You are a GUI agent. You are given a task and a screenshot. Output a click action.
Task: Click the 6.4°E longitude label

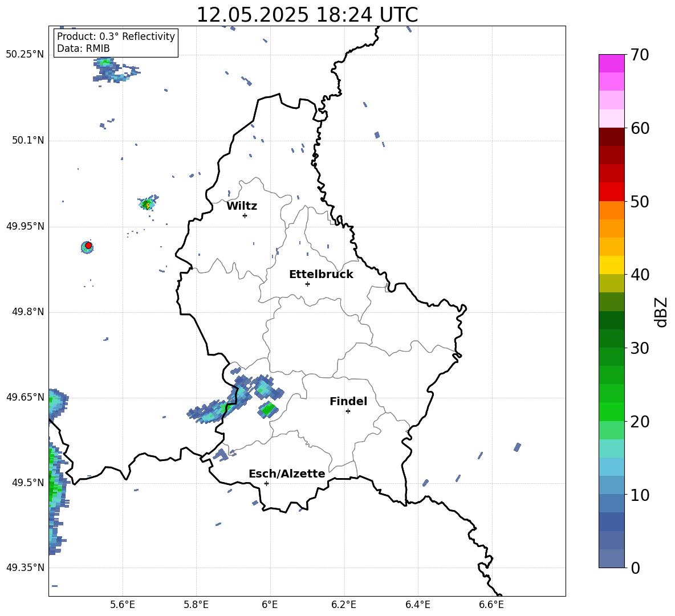click(x=417, y=605)
